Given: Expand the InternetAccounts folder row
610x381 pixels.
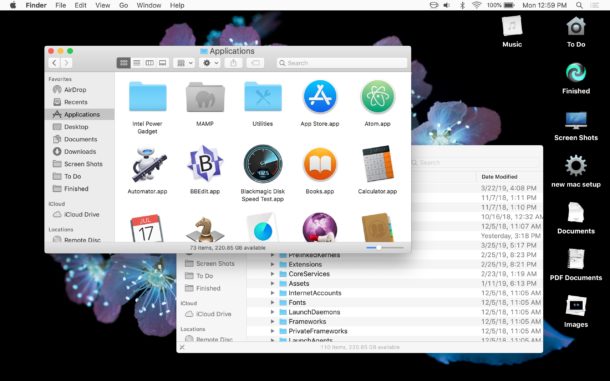Looking at the screenshot, I should (273, 293).
